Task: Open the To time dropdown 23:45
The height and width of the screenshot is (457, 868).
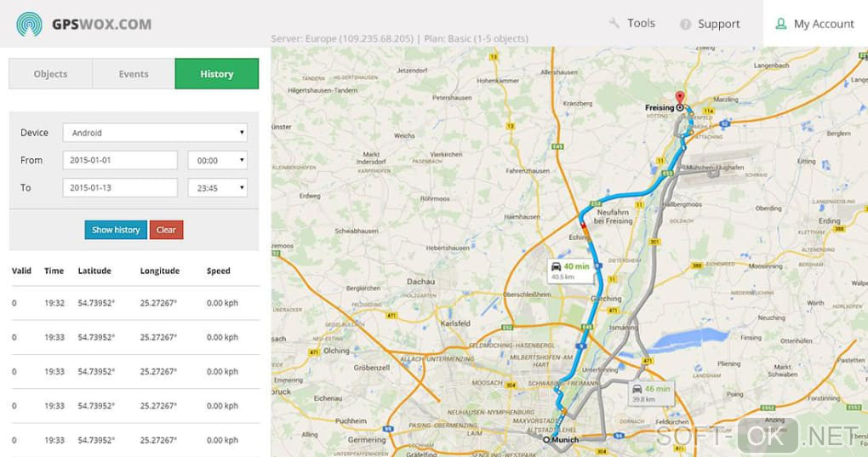Action: 218,188
